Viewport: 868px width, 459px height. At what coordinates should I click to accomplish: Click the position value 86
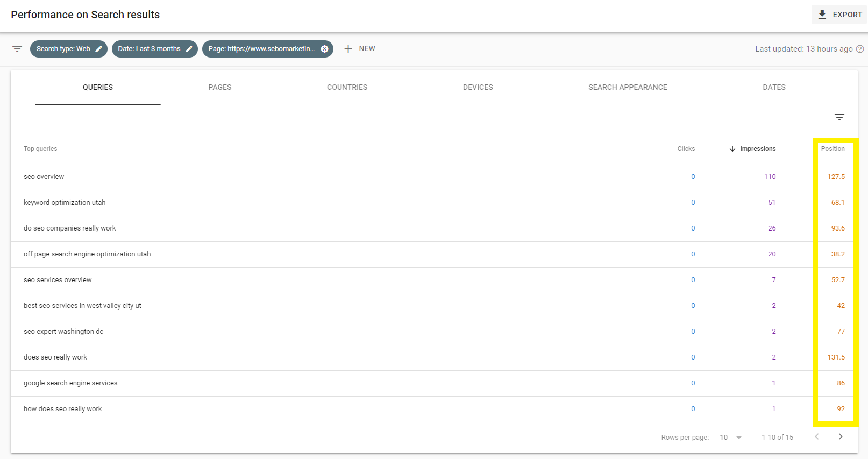[841, 383]
